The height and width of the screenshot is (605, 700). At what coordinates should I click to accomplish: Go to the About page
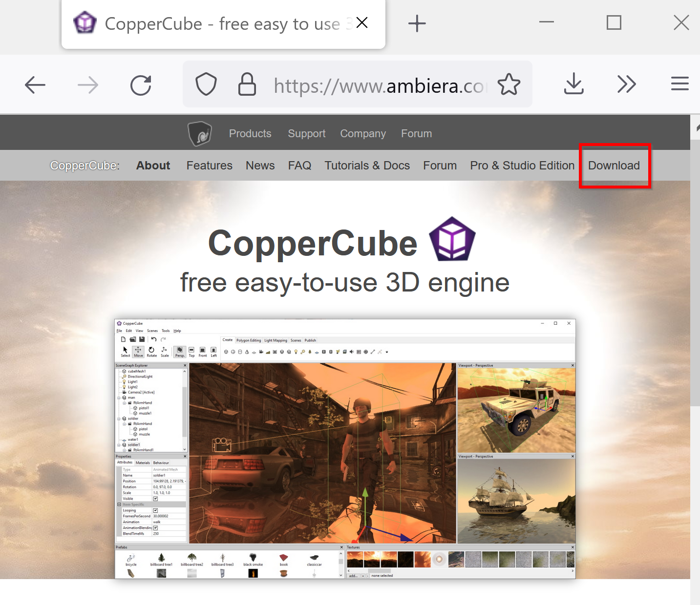click(153, 166)
